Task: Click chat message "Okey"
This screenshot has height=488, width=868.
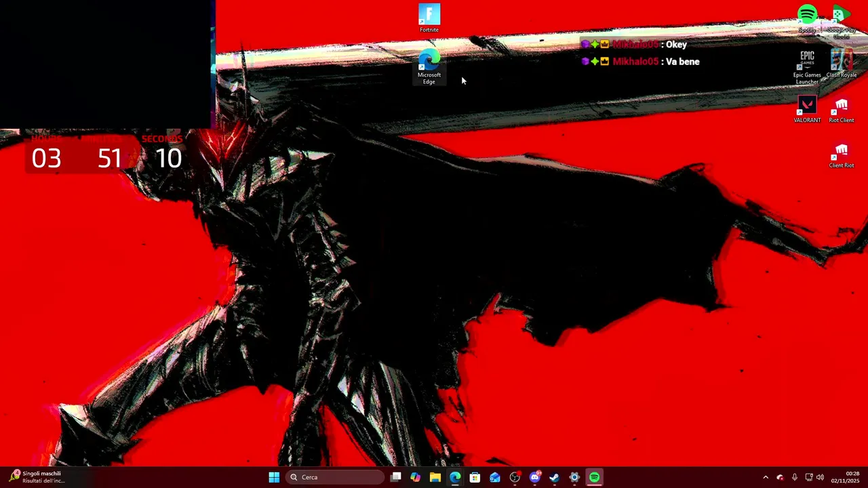Action: coord(677,45)
